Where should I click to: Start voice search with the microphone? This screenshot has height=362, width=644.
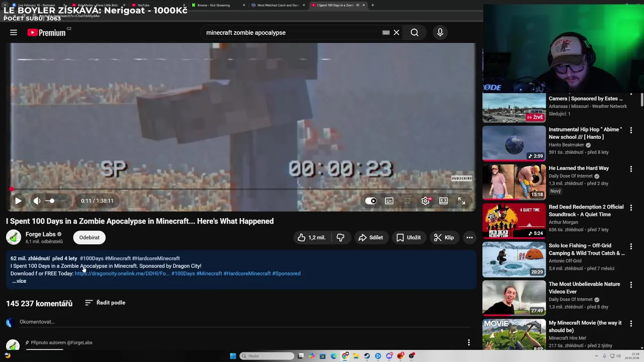pos(440,33)
